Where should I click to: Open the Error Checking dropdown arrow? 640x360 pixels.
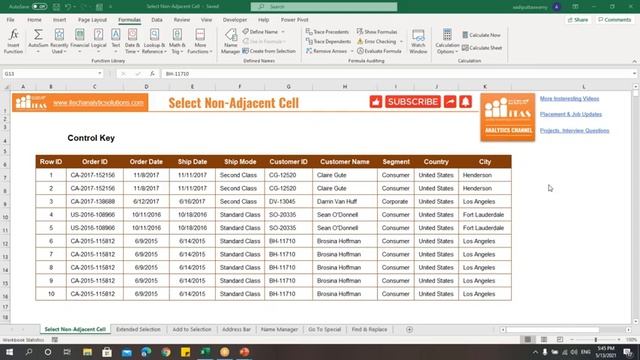coord(401,42)
